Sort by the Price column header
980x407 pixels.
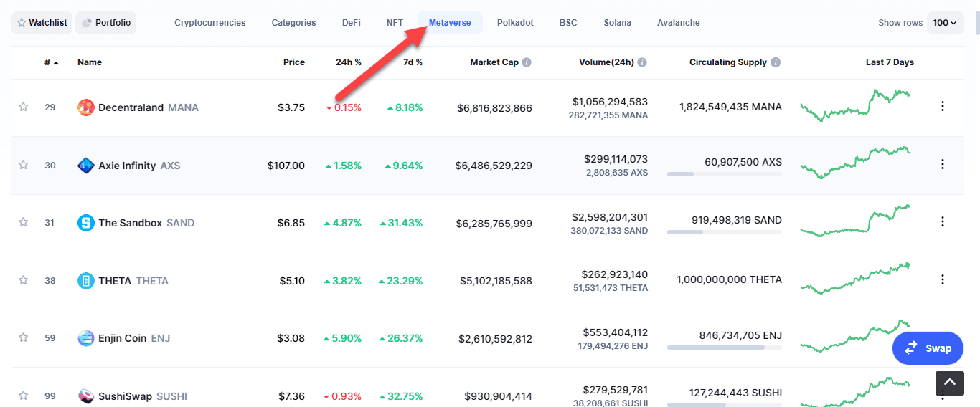click(x=294, y=62)
